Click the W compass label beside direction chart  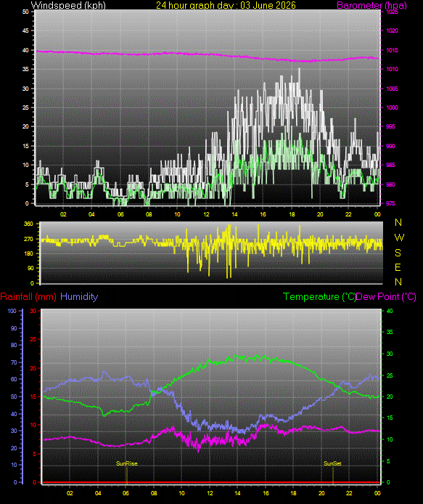pyautogui.click(x=399, y=237)
